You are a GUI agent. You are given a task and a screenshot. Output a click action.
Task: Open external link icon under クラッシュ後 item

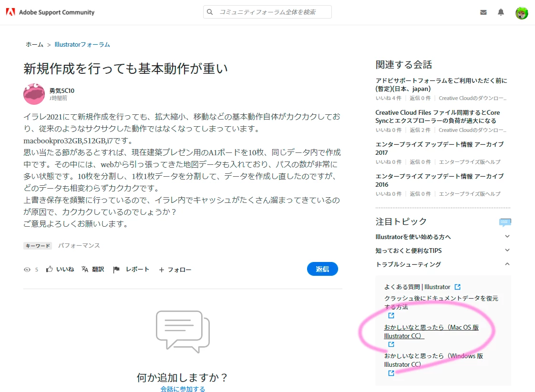(391, 316)
